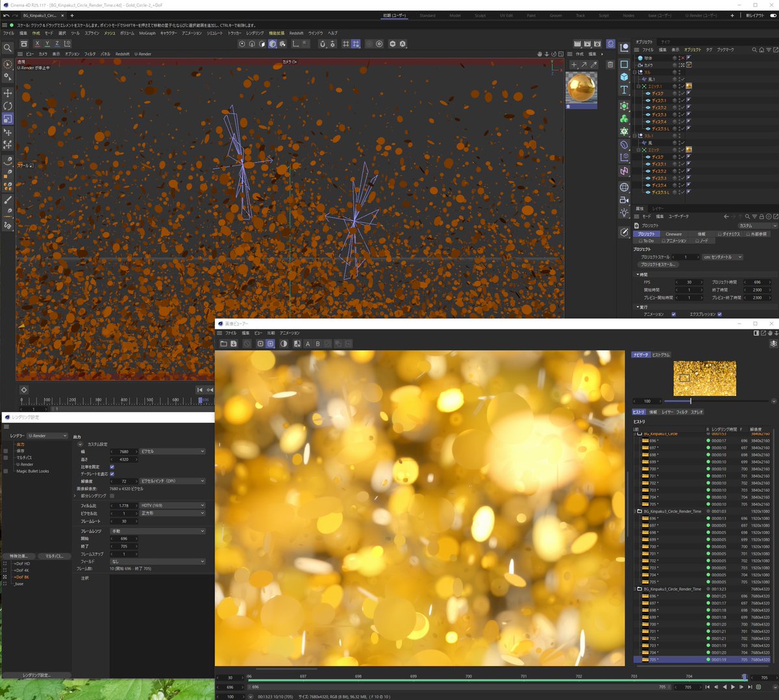This screenshot has height=700, width=779.
Task: Open file folder icon in Picture Viewer toolbar
Action: click(x=223, y=344)
